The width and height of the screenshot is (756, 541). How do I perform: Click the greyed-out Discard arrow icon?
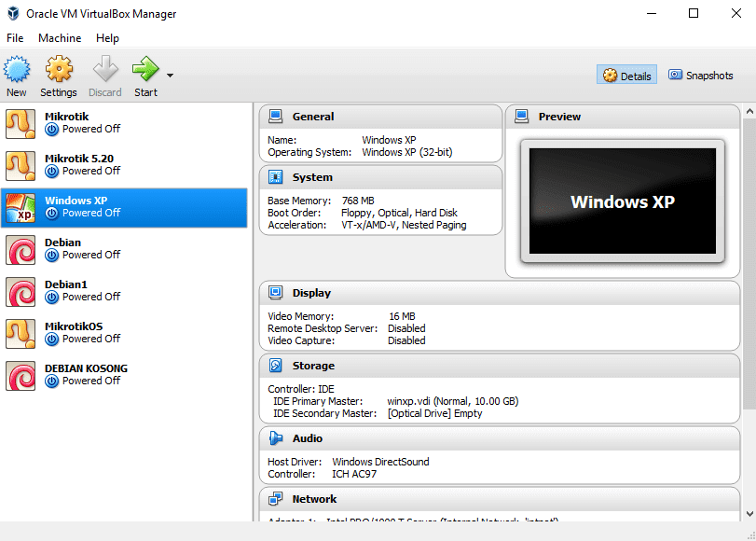click(105, 68)
